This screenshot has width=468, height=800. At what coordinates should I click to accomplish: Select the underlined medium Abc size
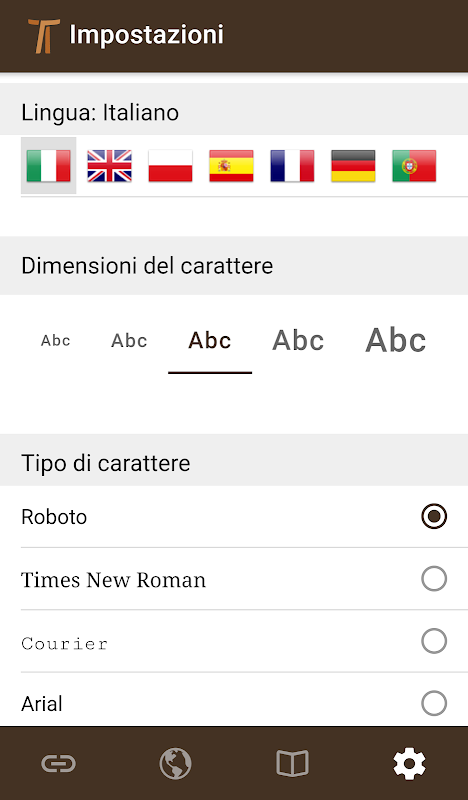coord(210,340)
